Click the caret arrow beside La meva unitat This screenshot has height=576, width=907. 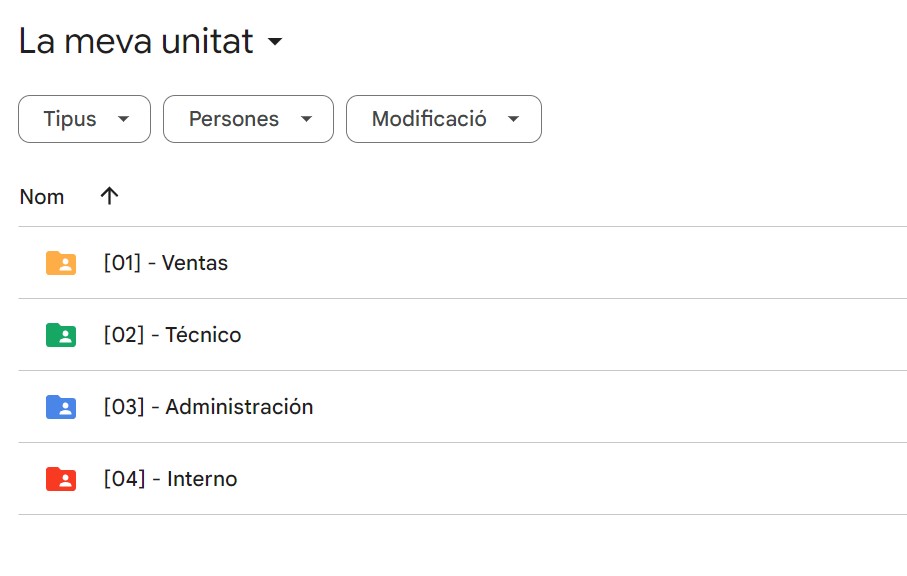(x=275, y=42)
